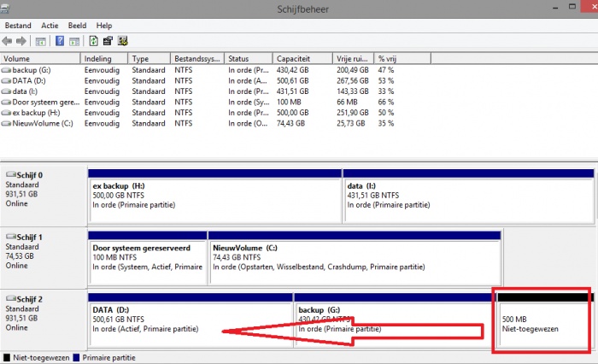
Task: Sort by the Capaciteit column header
Action: 302,59
